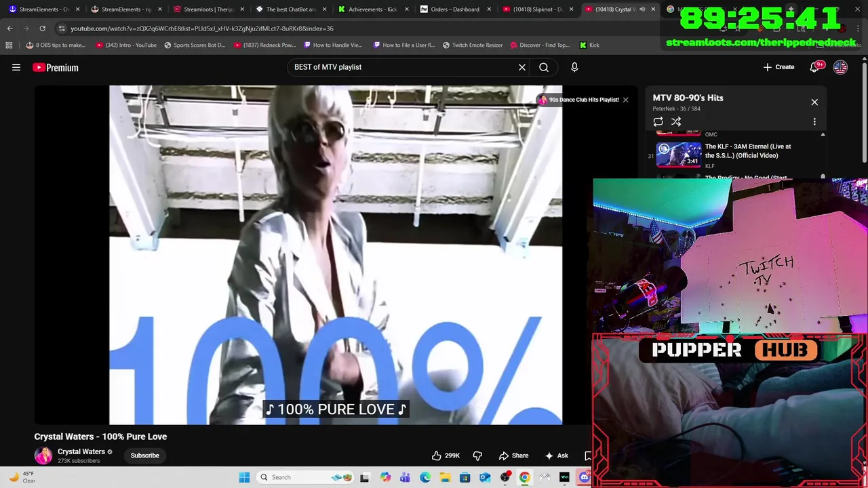Screen dimensions: 868x488
Task: Dismiss the 90s Dance Club Hits card
Action: click(625, 100)
